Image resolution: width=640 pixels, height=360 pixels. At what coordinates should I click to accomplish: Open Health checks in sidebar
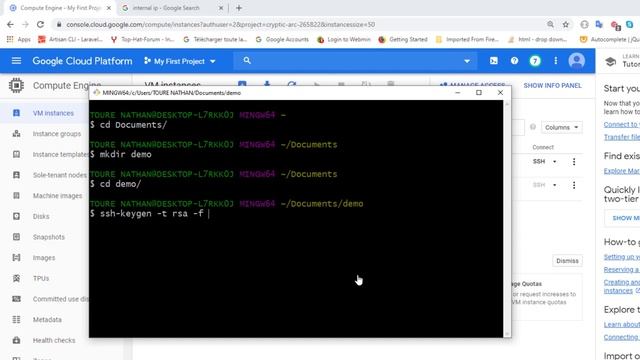click(x=54, y=340)
